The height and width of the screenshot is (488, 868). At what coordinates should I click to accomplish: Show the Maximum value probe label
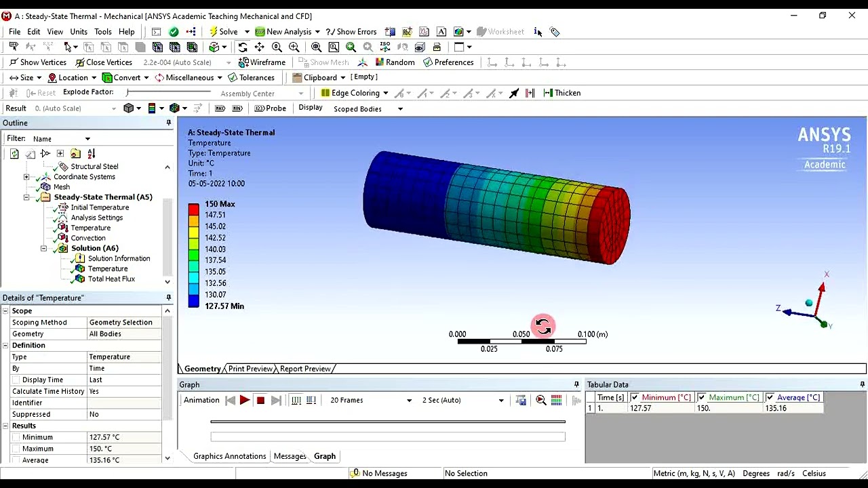click(220, 108)
